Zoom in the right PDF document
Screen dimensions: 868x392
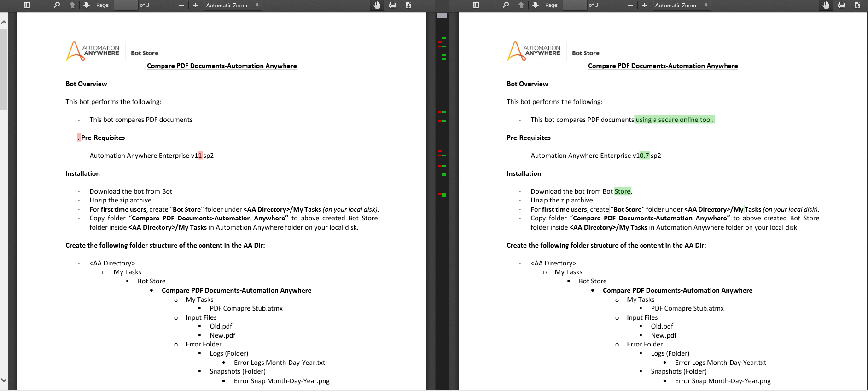coord(645,5)
